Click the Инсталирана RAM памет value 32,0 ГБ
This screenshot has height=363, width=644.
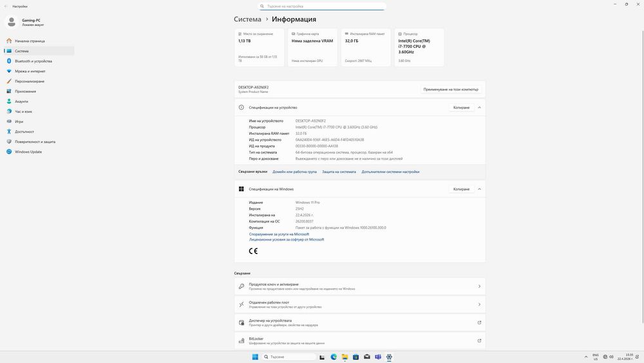click(x=301, y=133)
